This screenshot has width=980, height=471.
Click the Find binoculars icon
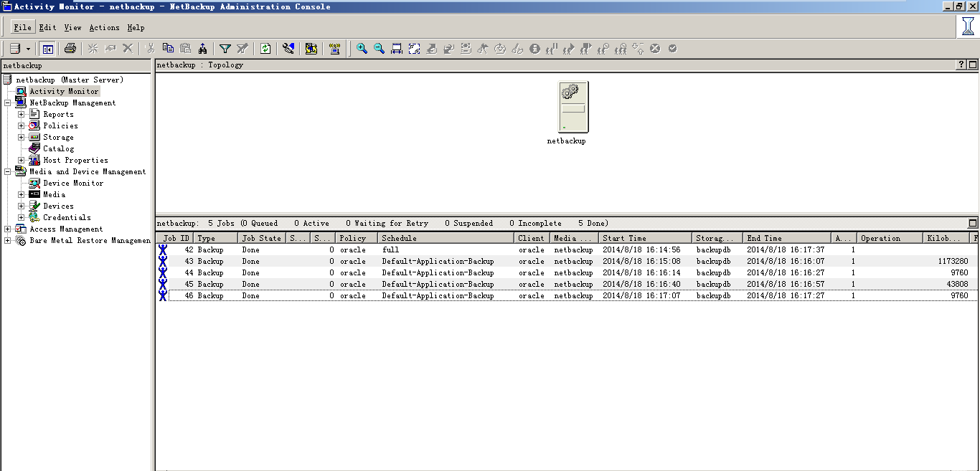point(203,49)
